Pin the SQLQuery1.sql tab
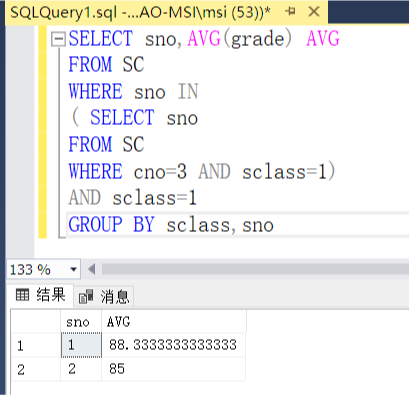This screenshot has width=409, height=395. tap(290, 12)
